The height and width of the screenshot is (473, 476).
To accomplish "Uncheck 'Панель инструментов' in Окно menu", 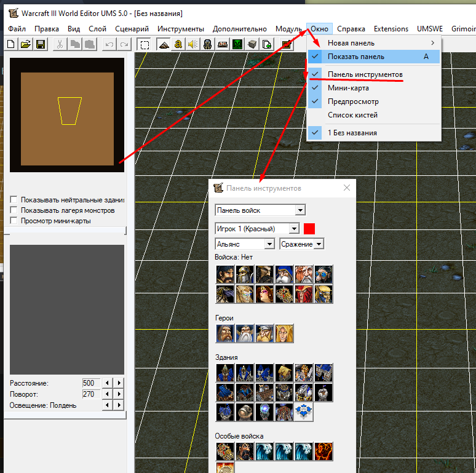I will click(374, 74).
